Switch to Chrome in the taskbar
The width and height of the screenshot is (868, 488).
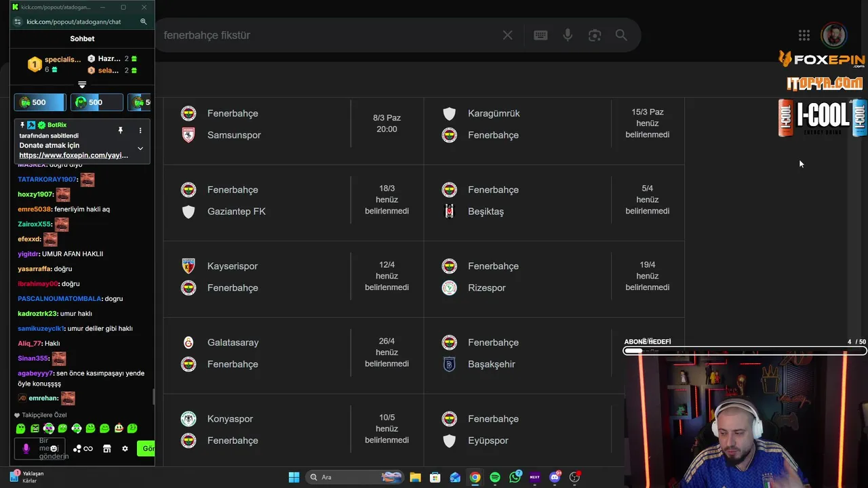tap(475, 477)
